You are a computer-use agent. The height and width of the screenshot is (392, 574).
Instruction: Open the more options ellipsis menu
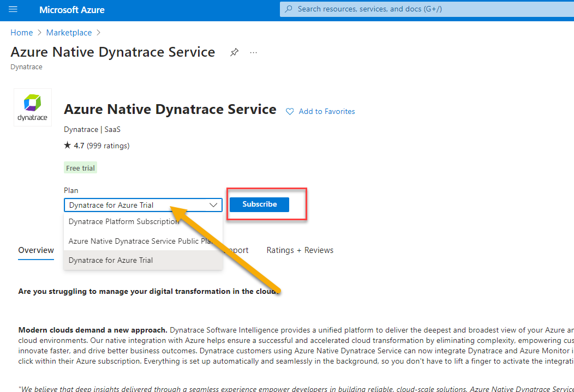[253, 52]
